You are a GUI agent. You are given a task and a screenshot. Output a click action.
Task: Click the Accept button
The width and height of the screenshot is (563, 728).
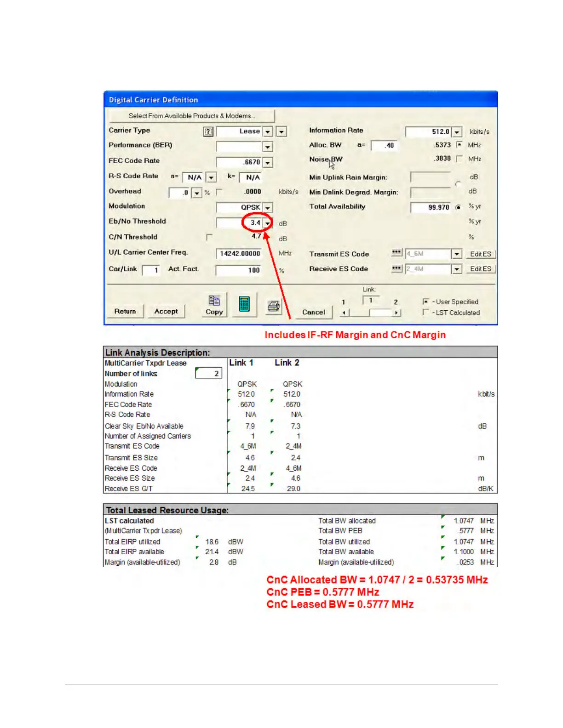coord(166,311)
